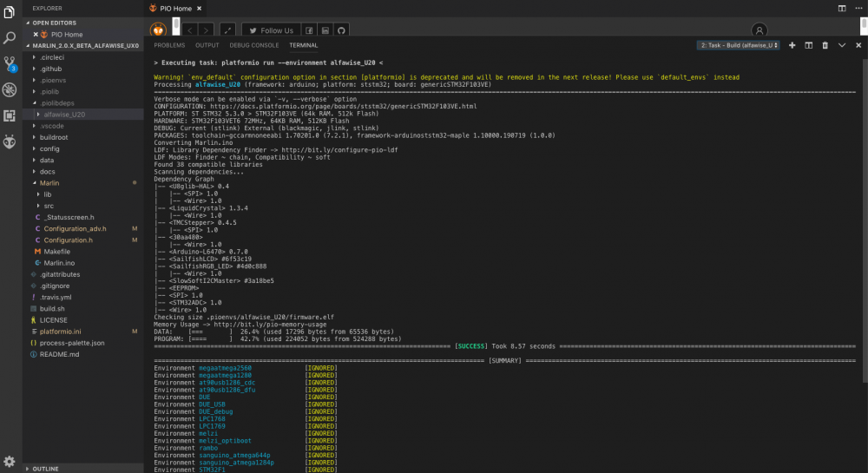Switch to the PROBLEMS tab
868x473 pixels.
(169, 45)
